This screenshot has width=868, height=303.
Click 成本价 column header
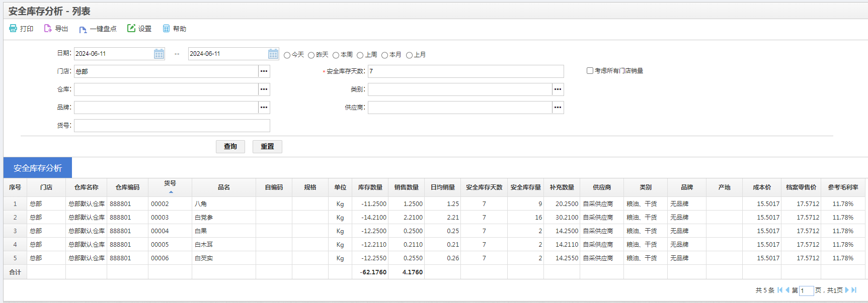click(x=762, y=187)
